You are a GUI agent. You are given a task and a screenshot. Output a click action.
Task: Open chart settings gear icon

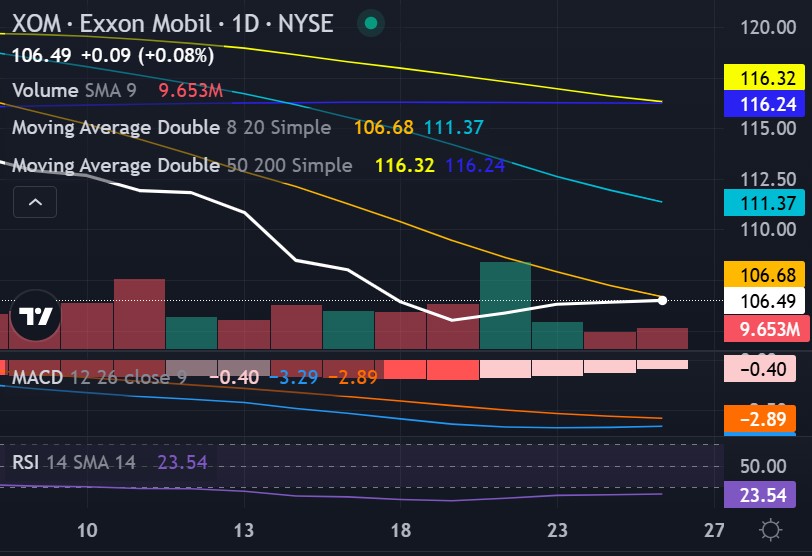(x=771, y=530)
